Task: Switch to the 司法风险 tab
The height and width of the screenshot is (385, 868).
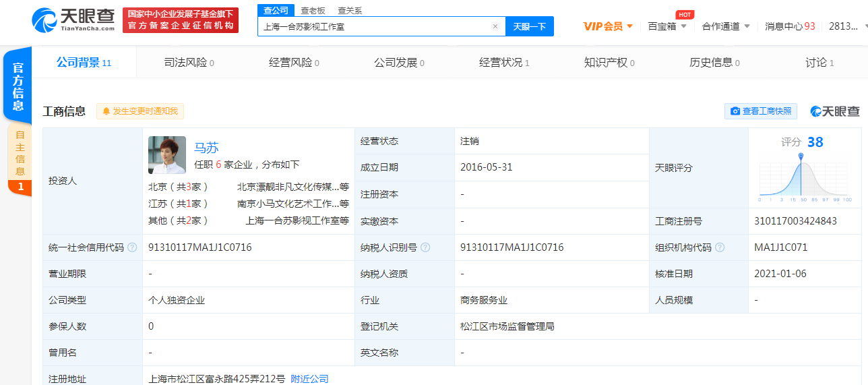Action: pos(189,63)
